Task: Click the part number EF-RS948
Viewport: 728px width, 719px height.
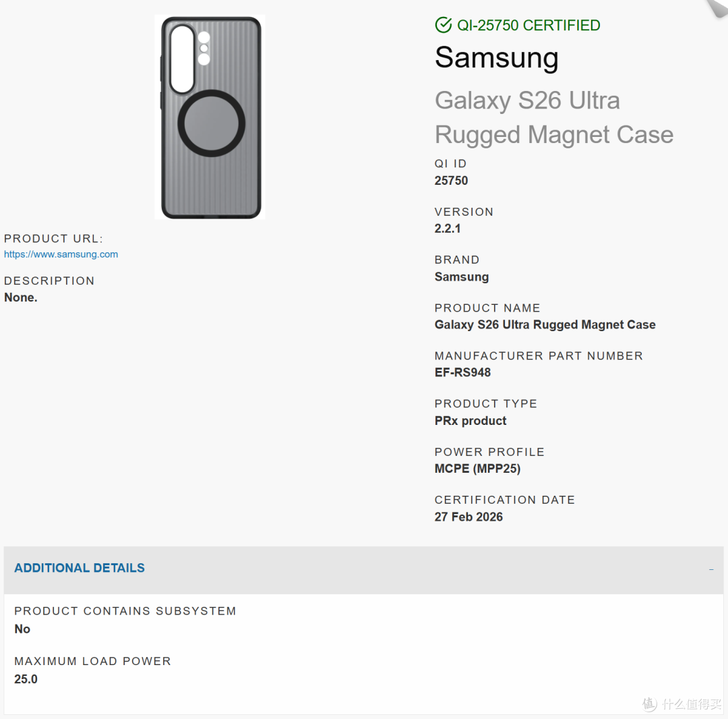Action: [x=462, y=372]
